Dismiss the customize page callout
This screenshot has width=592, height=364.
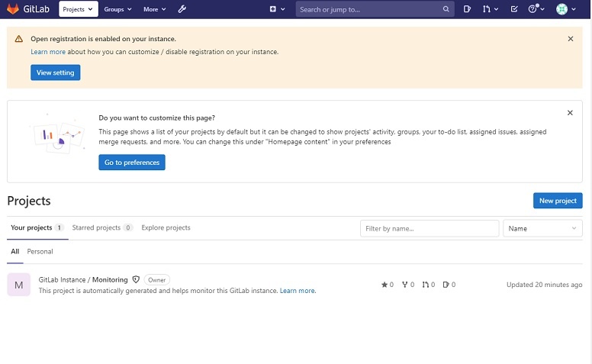(570, 113)
